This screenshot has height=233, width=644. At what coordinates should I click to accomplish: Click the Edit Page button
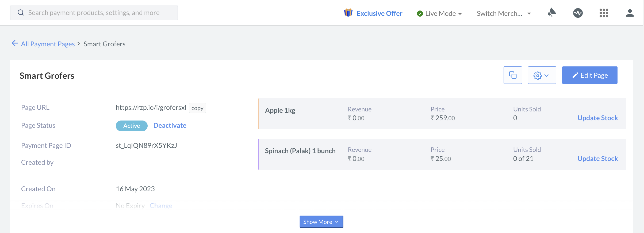pos(590,75)
